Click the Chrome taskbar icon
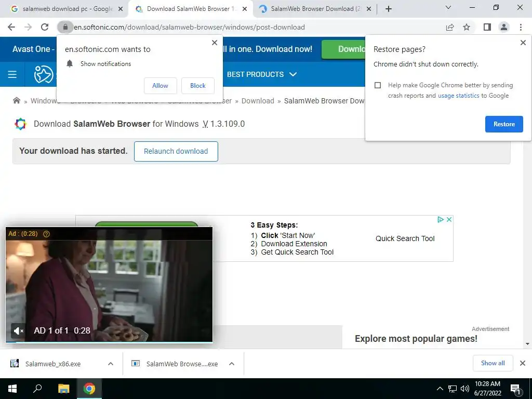This screenshot has width=532, height=399. point(89,389)
